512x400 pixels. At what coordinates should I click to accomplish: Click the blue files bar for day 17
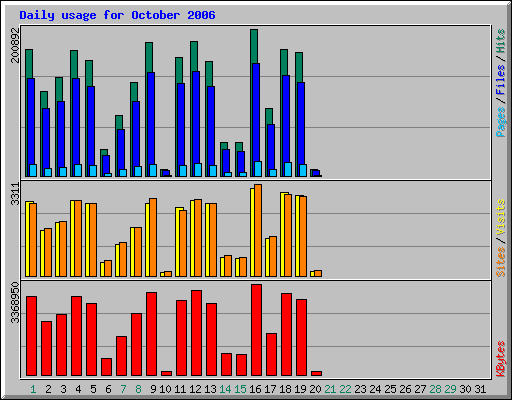click(x=271, y=150)
